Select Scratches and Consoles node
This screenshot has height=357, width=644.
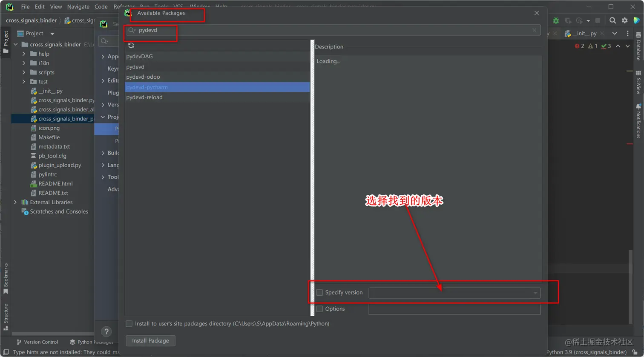click(59, 211)
